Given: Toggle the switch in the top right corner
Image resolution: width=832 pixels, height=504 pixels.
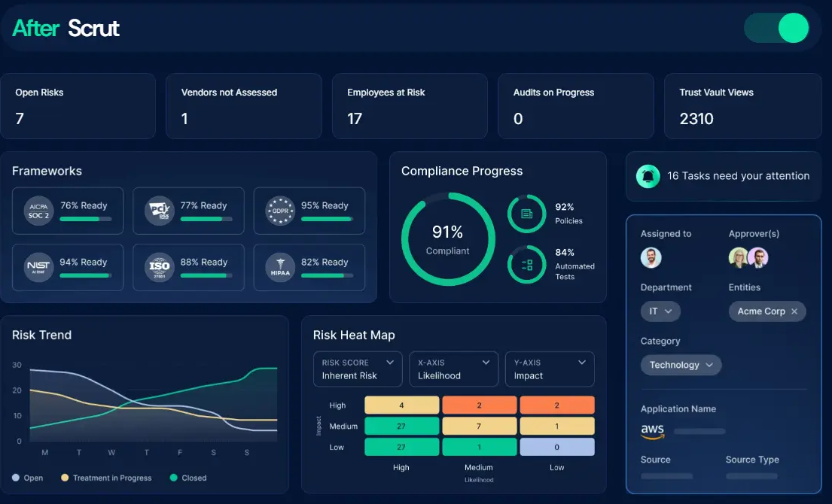Looking at the screenshot, I should click(776, 27).
